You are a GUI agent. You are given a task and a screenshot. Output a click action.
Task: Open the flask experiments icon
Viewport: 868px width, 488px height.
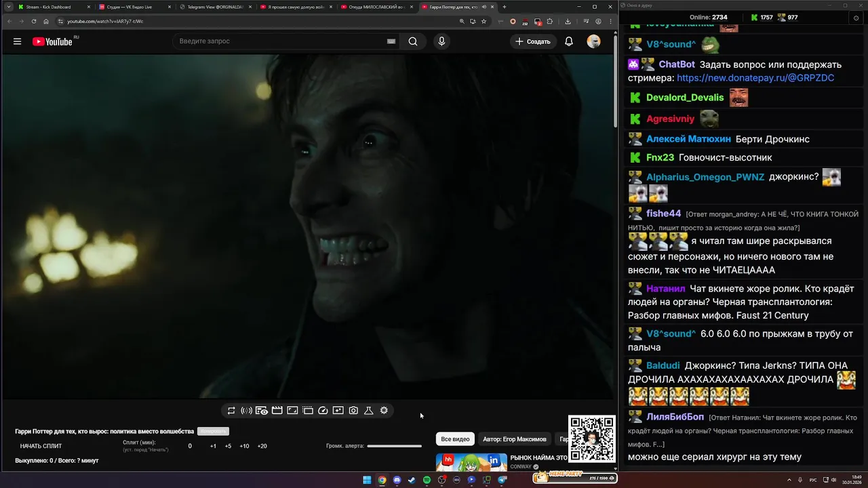[x=369, y=411]
